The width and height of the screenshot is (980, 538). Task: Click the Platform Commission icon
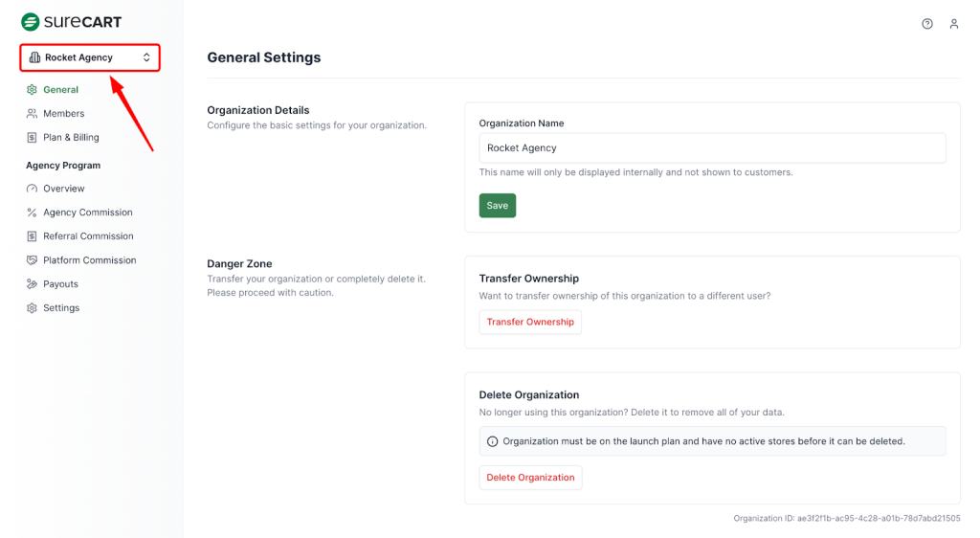click(33, 260)
